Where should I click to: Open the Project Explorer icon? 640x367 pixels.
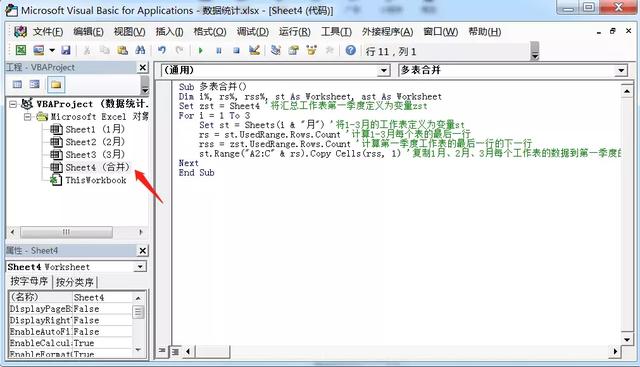tap(276, 50)
